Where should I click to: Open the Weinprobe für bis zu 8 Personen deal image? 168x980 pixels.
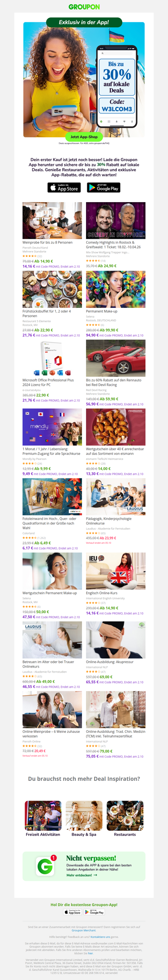click(52, 220)
